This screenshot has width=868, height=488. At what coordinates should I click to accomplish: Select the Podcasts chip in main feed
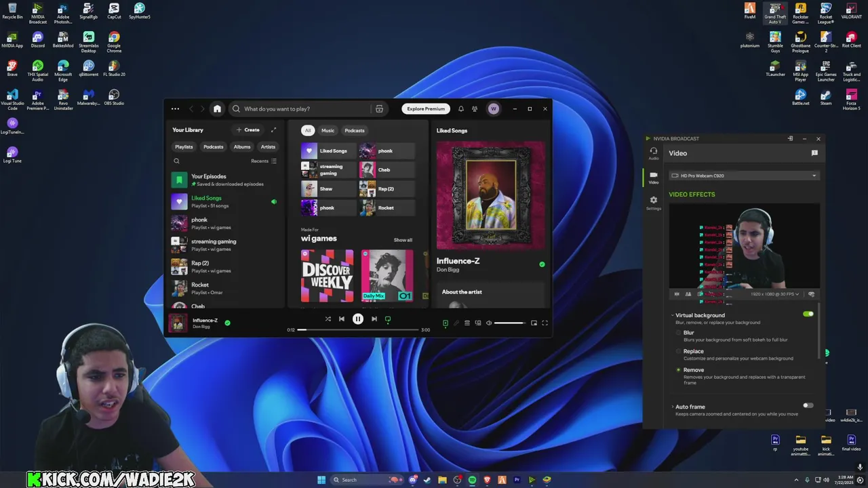[x=355, y=130]
